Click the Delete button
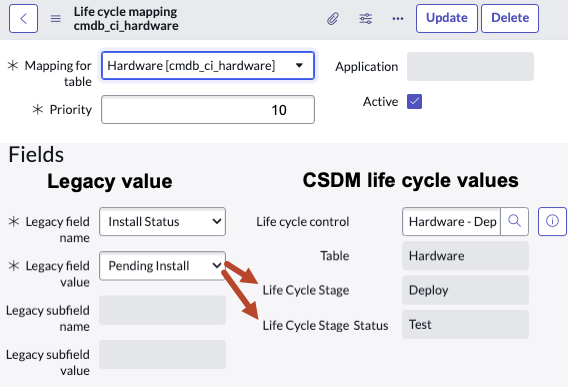This screenshot has width=568, height=387. (510, 18)
